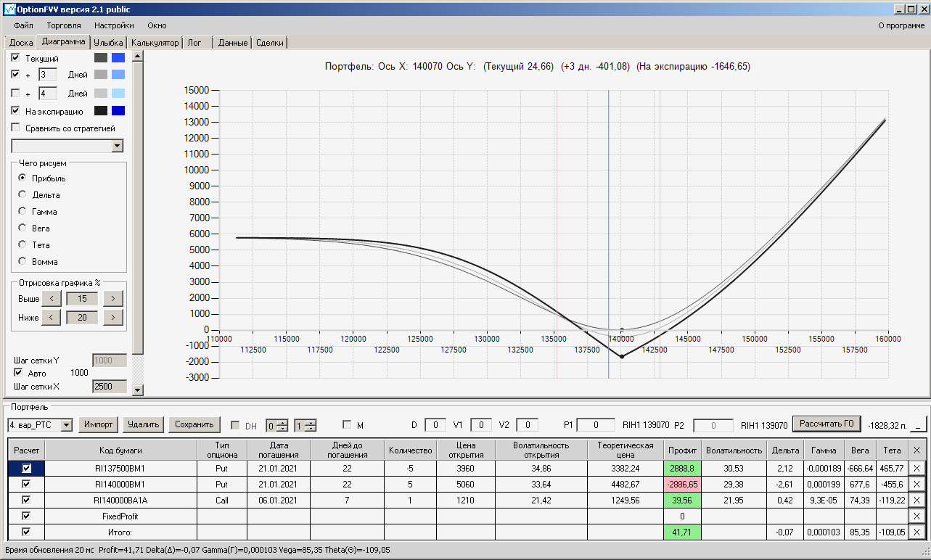Screen dimensions: 931x560
Task: Open the '4. вар_РТС' portfolio dropdown
Action: [66, 425]
